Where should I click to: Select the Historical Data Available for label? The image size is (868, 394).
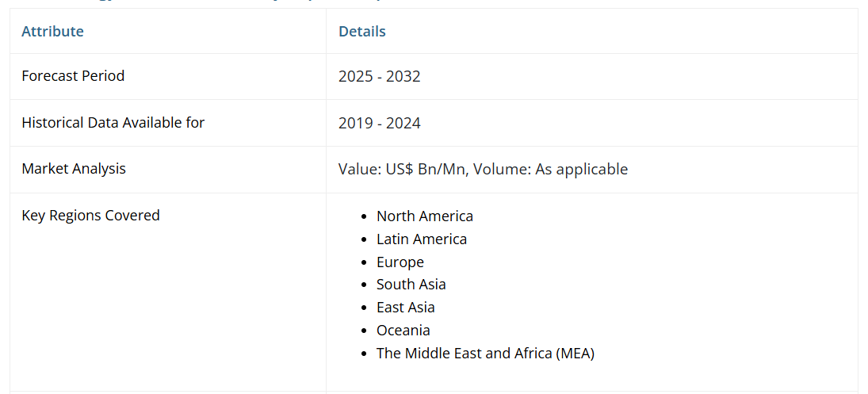click(113, 123)
